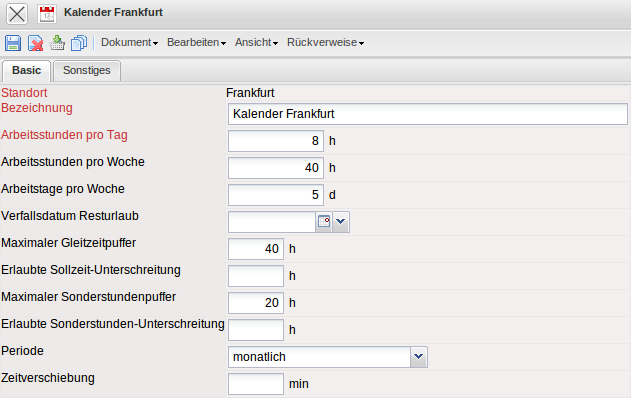Click the Erlaubte Sonderstunden-Unterschreitung field
Viewport: 631px width, 399px height.
pos(256,330)
